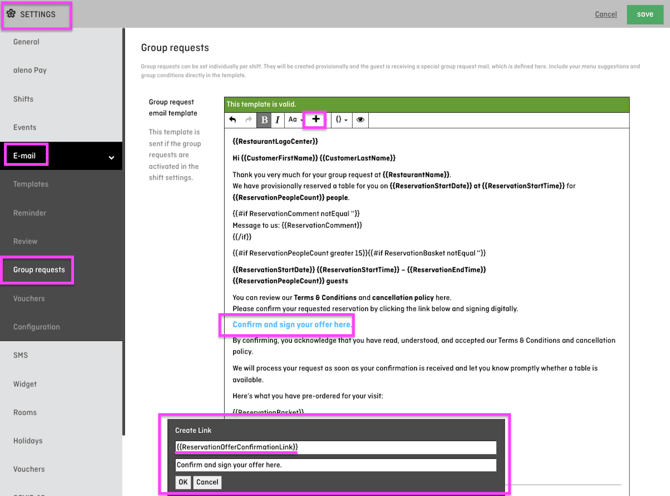The height and width of the screenshot is (496, 670).
Task: Collapse the E-mail section chevron
Action: (x=111, y=157)
